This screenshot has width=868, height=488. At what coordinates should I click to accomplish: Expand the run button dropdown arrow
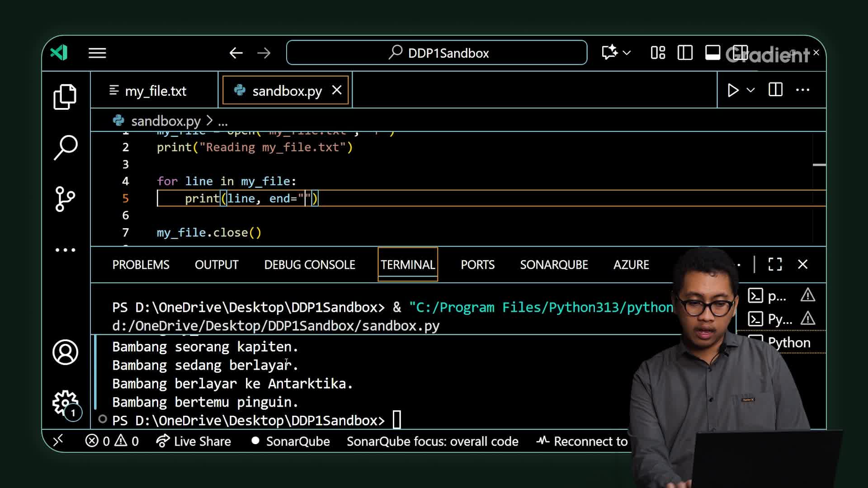tap(751, 90)
